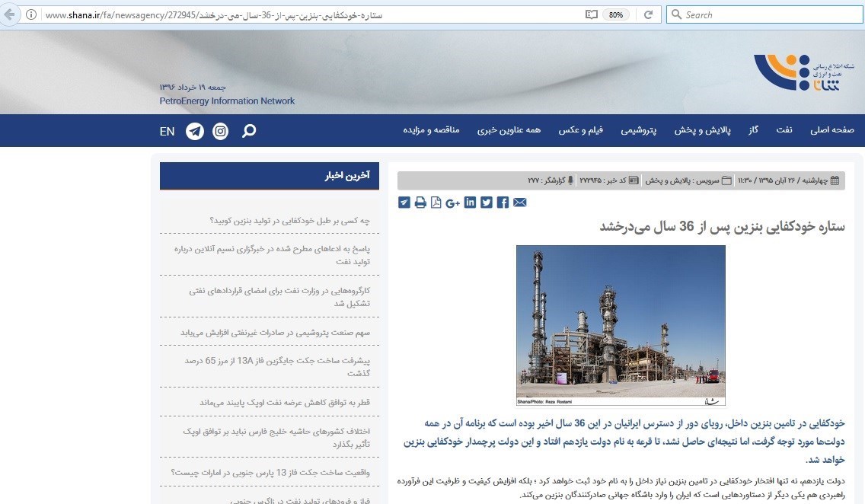
Task: Open the نفت menu item
Action: [784, 130]
